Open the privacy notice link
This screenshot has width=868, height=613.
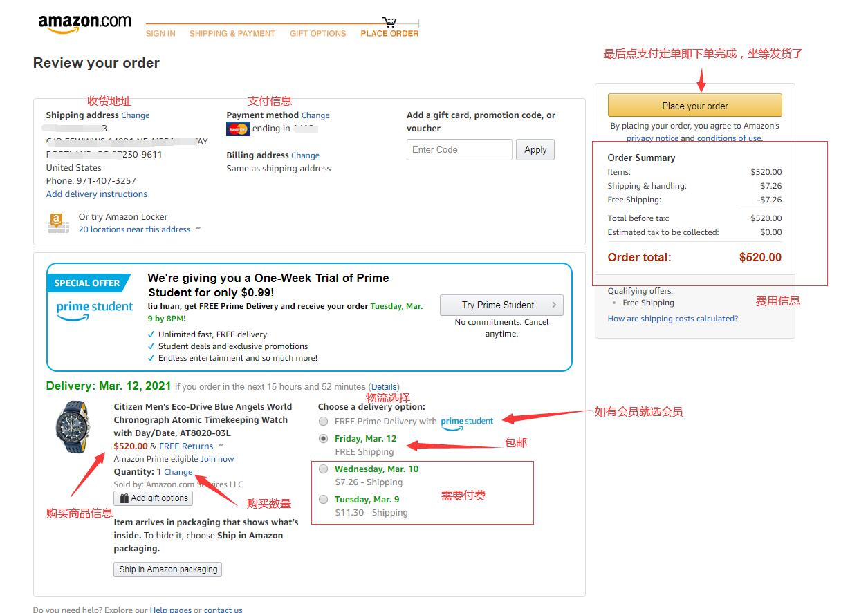[652, 138]
